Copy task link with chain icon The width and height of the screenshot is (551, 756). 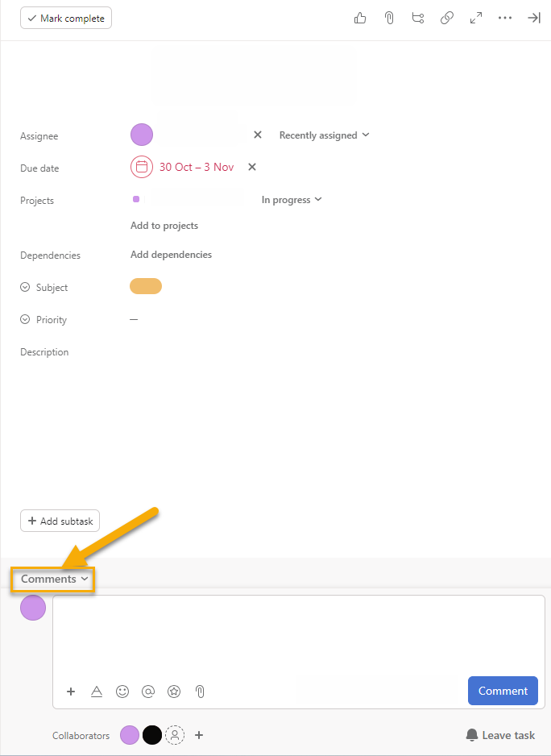[447, 18]
